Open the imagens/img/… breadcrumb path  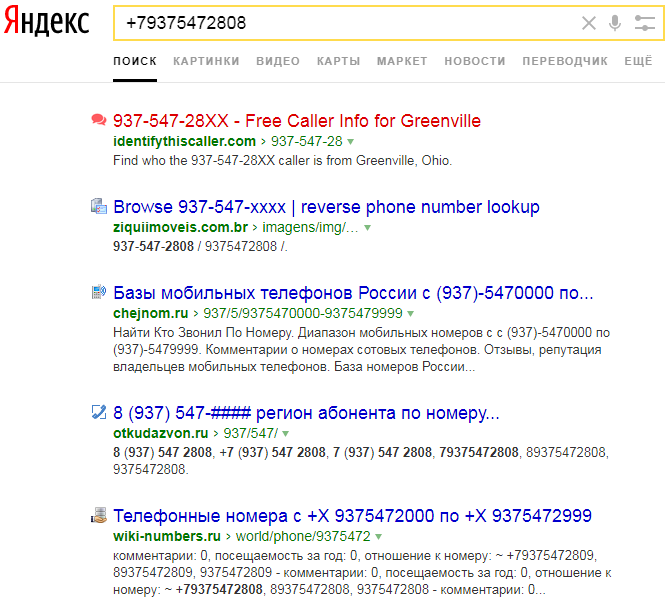[310, 227]
